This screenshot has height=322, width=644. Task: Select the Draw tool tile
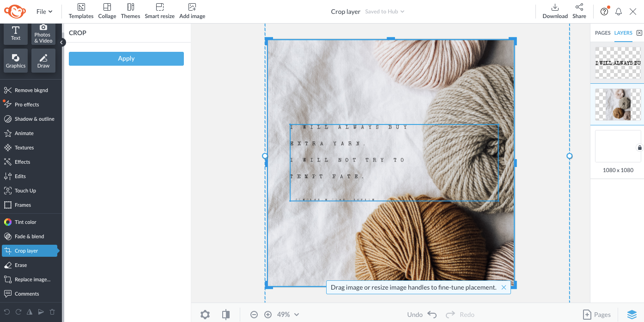43,61
